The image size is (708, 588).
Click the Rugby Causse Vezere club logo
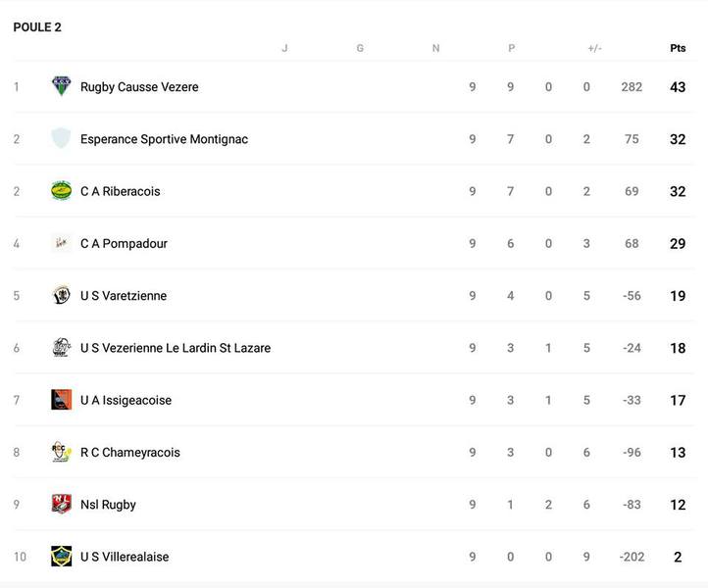coord(62,86)
